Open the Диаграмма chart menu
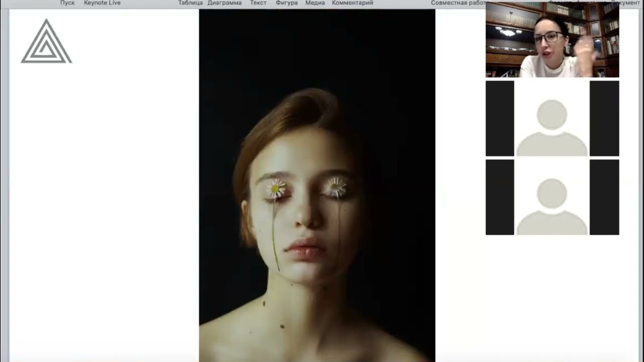This screenshot has width=644, height=362. tap(224, 3)
